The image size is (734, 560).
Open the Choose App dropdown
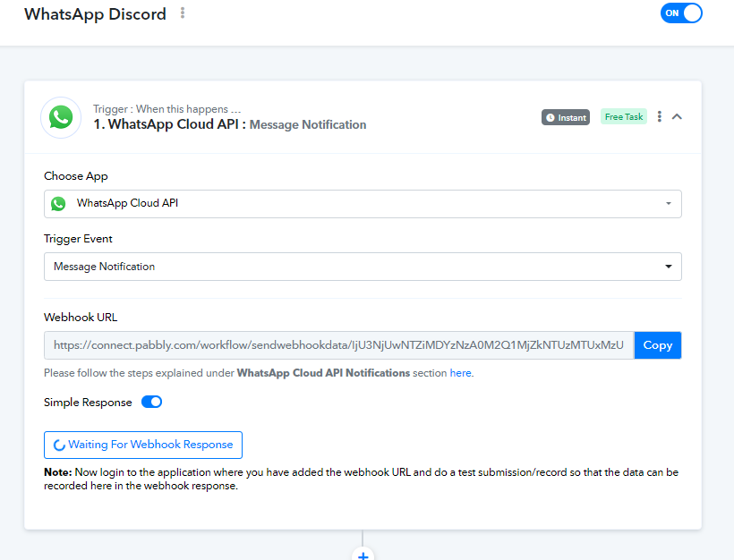tap(363, 204)
